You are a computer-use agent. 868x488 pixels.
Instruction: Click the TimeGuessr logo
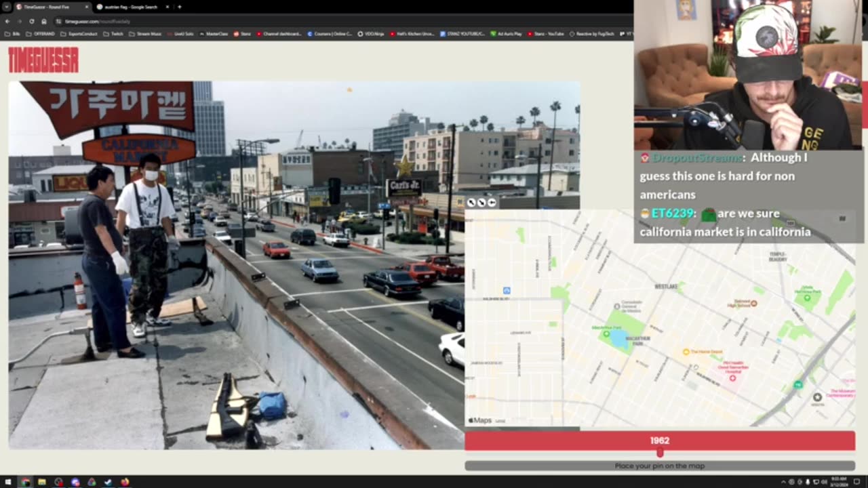43,60
